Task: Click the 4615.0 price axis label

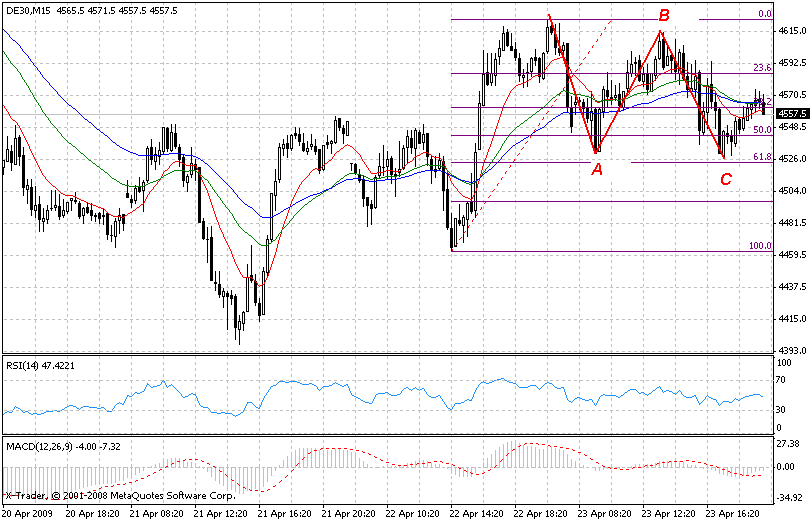Action: click(x=792, y=31)
